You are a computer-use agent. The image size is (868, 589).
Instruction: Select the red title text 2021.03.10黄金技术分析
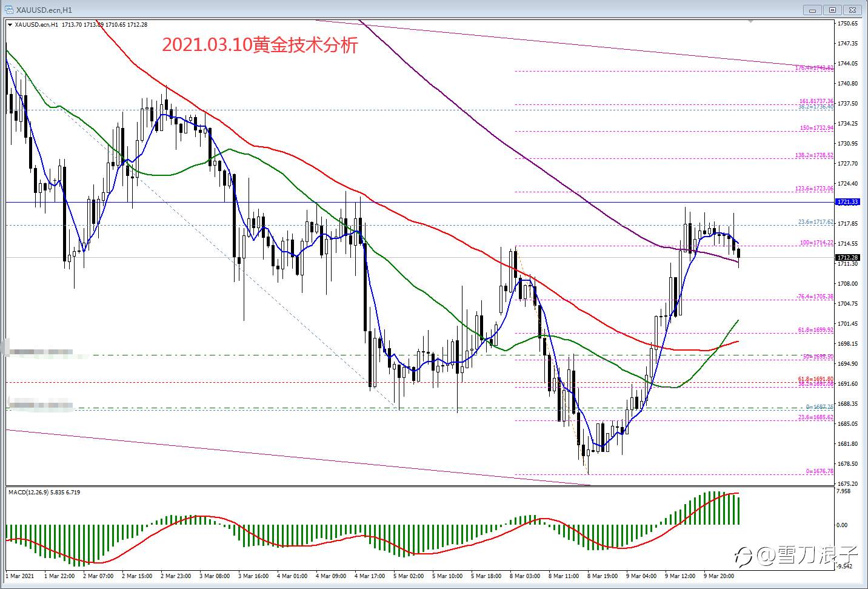pyautogui.click(x=260, y=45)
